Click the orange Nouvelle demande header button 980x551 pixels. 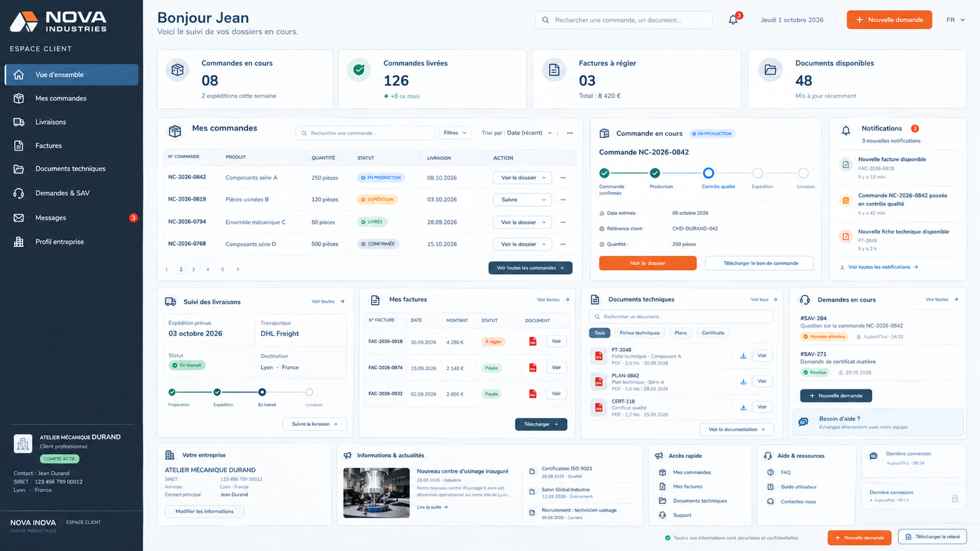(889, 20)
